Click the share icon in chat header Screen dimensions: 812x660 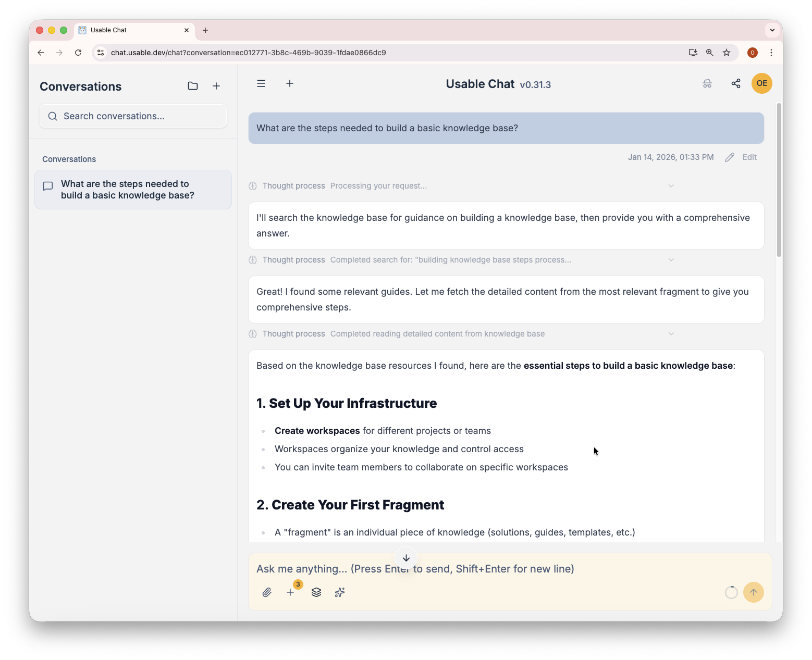coord(736,83)
